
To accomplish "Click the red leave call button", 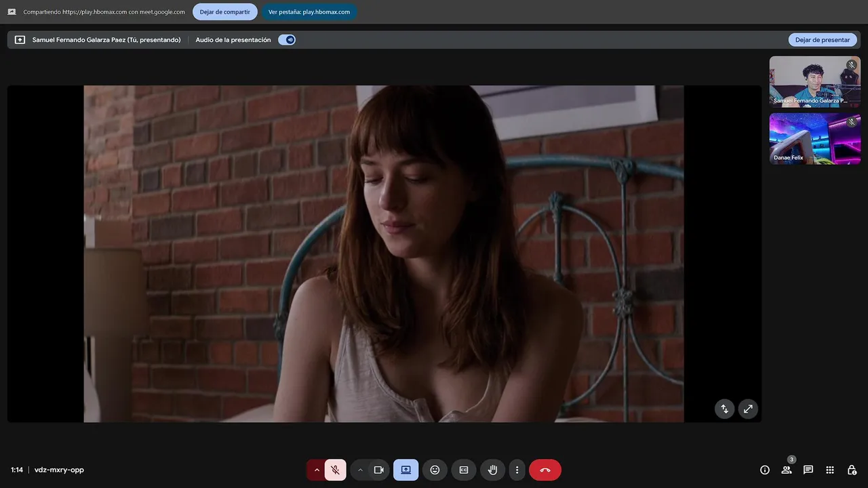I will pyautogui.click(x=545, y=470).
